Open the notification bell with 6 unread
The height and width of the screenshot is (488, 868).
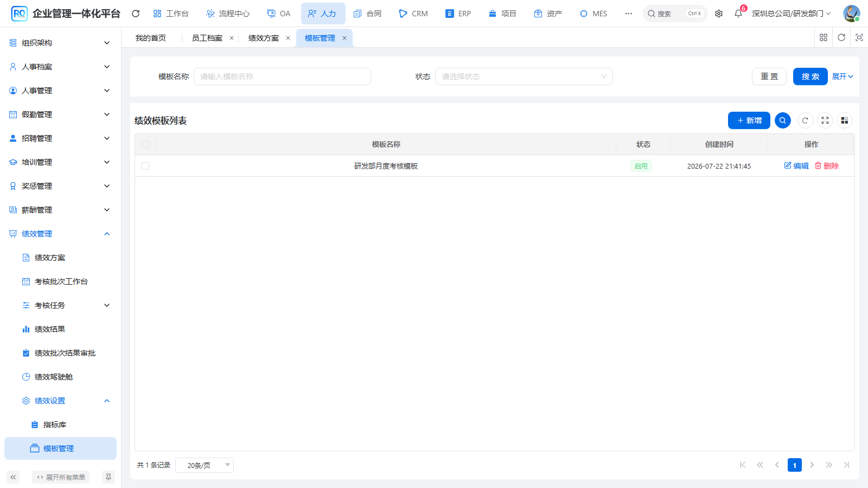[738, 14]
